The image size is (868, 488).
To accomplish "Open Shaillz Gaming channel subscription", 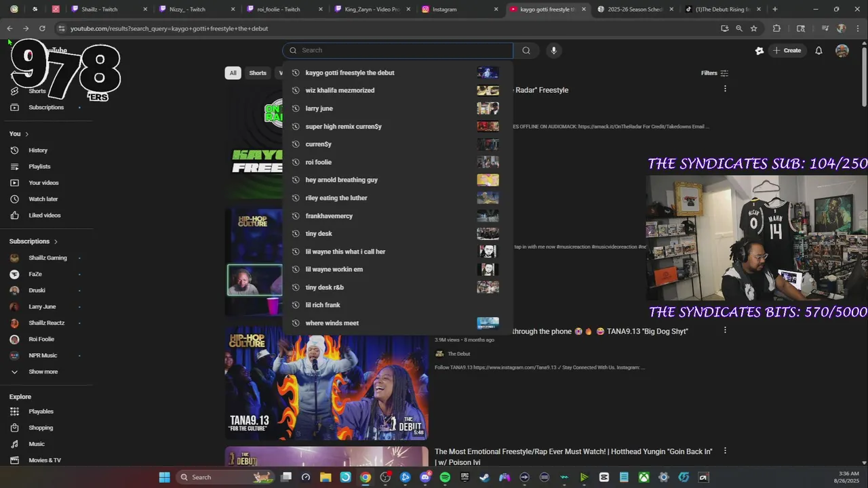I will coord(47,258).
